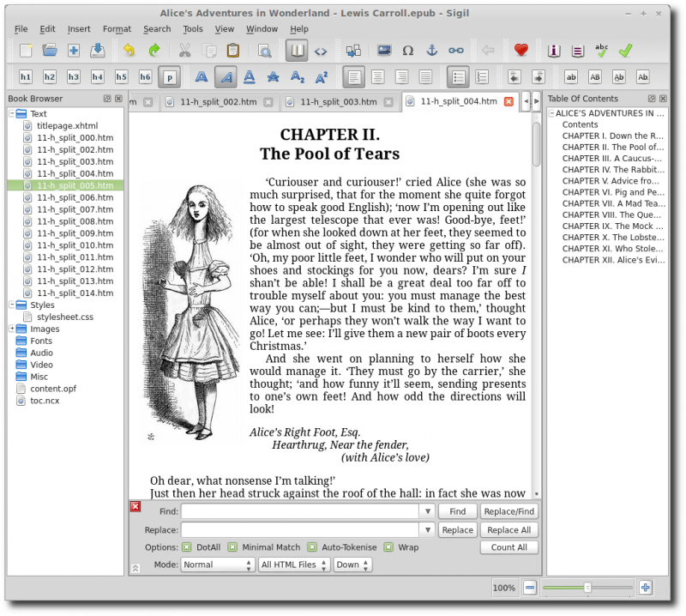Add existing files with plus icon
The height and width of the screenshot is (616, 686).
74,51
